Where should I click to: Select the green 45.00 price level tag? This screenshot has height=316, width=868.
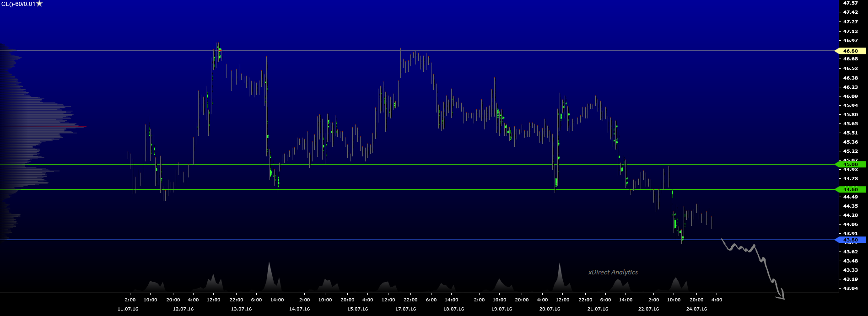(x=850, y=164)
